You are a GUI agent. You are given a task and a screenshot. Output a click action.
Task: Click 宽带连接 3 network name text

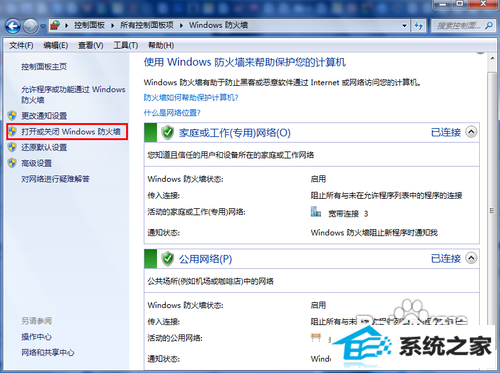pos(348,214)
